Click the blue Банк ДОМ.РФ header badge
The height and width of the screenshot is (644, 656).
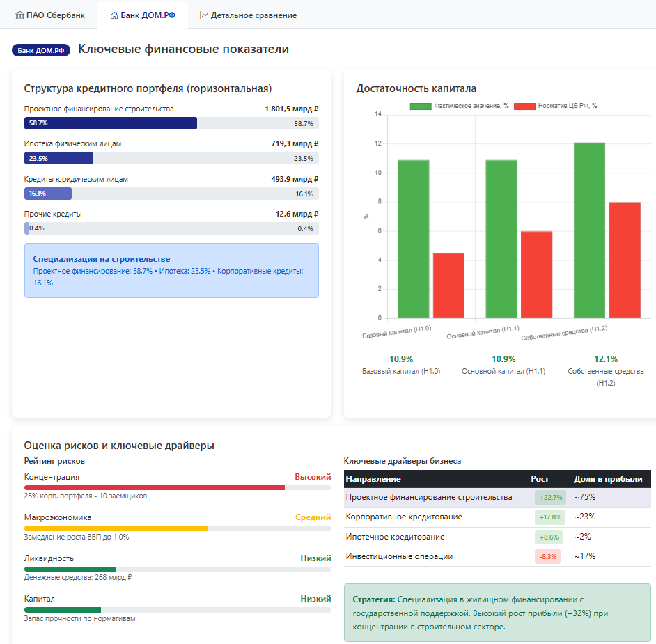coord(41,50)
